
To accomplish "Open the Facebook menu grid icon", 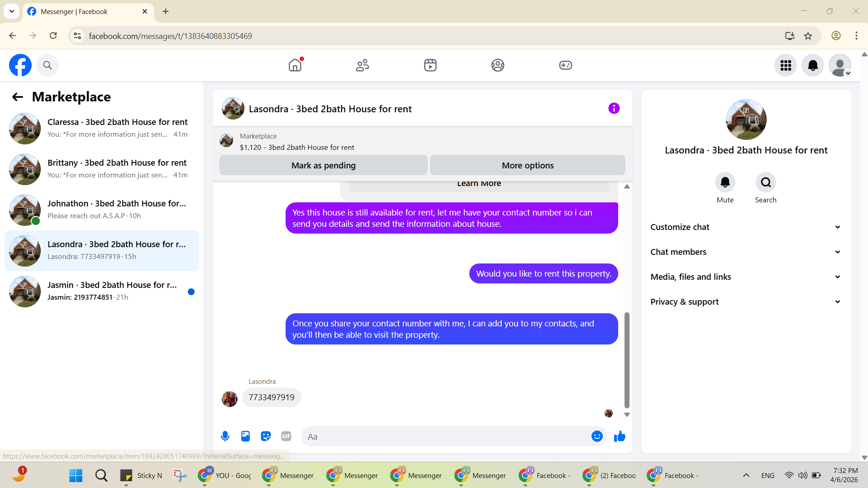I will coord(786,65).
